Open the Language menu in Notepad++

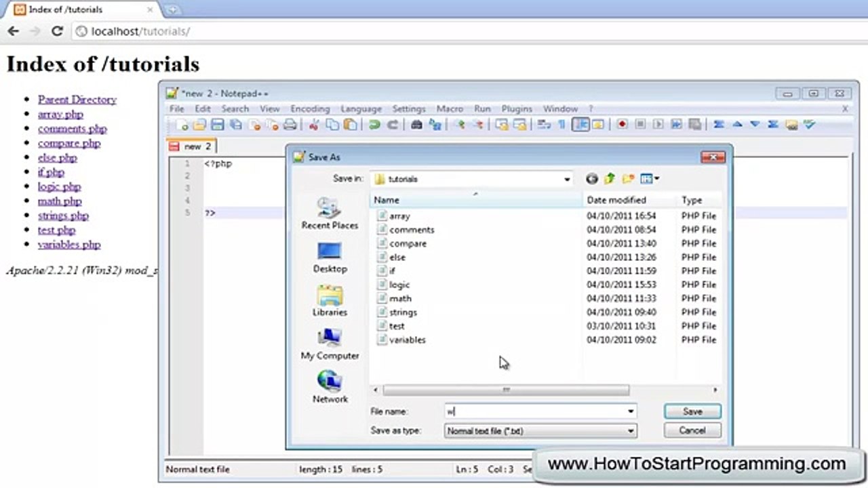coord(361,108)
